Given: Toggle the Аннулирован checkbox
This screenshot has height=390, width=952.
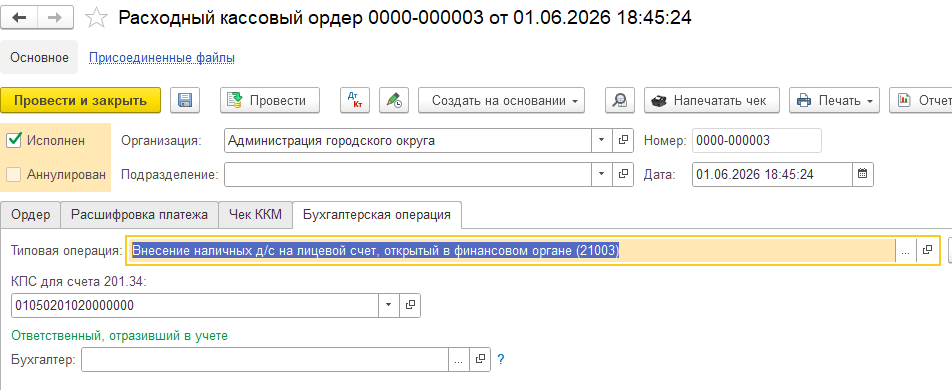Looking at the screenshot, I should [x=13, y=174].
